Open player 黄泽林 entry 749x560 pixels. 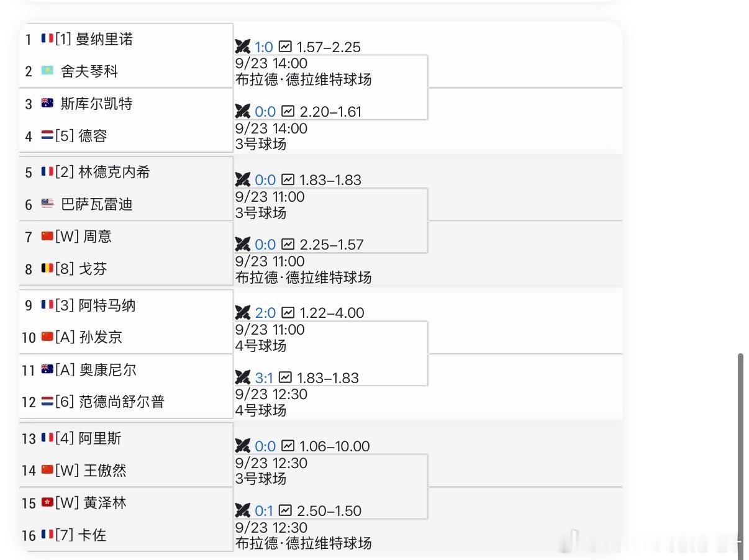[104, 502]
